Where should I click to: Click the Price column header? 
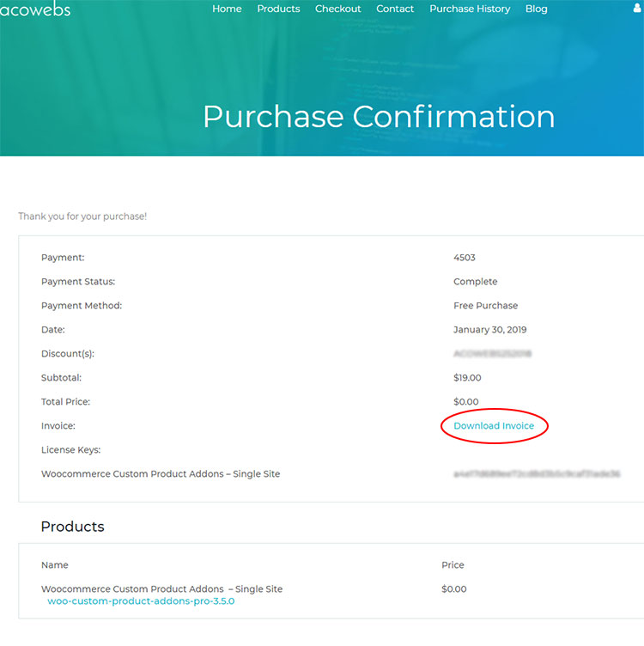[453, 565]
